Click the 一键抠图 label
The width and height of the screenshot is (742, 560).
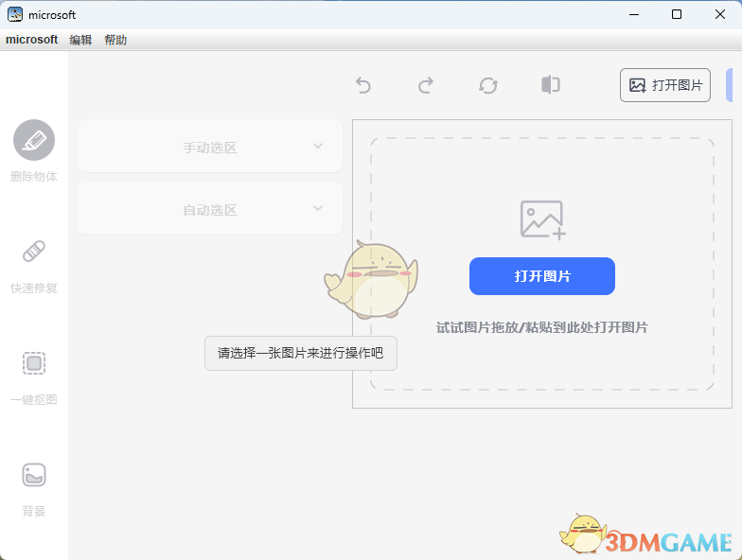[34, 400]
